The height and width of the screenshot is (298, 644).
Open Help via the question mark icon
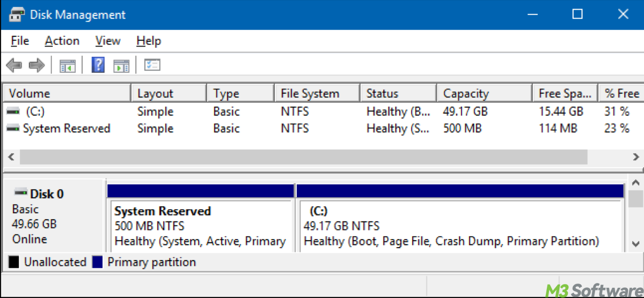tap(98, 65)
